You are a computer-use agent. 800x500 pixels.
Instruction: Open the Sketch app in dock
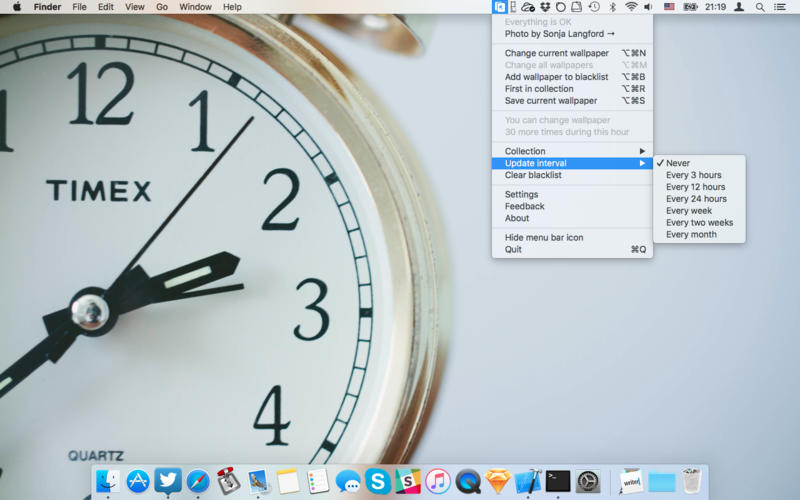click(498, 481)
